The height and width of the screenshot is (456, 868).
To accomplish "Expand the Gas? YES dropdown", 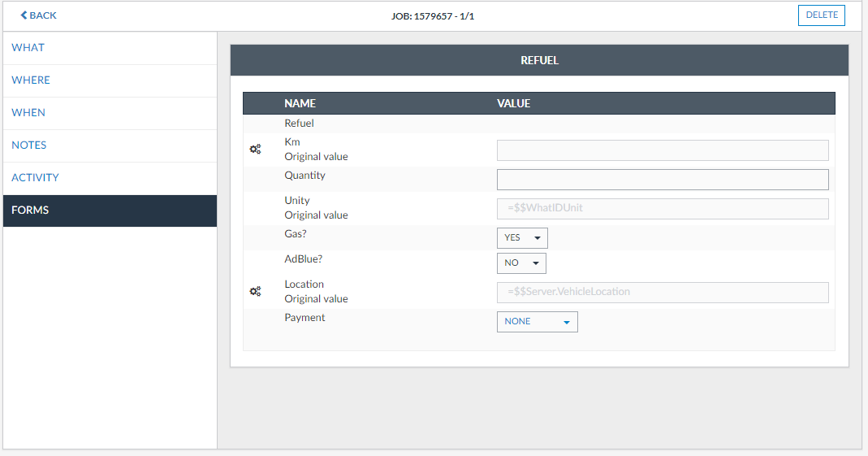I will click(522, 238).
